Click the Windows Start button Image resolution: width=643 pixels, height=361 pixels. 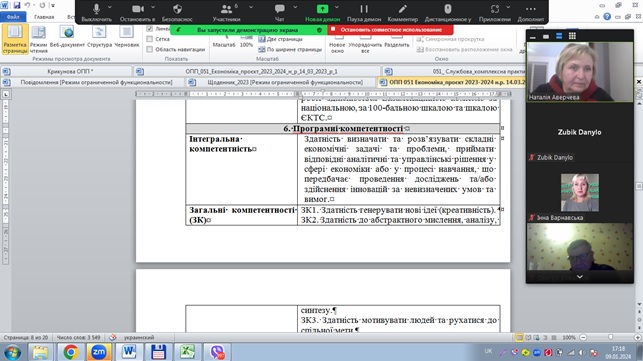[x=13, y=352]
